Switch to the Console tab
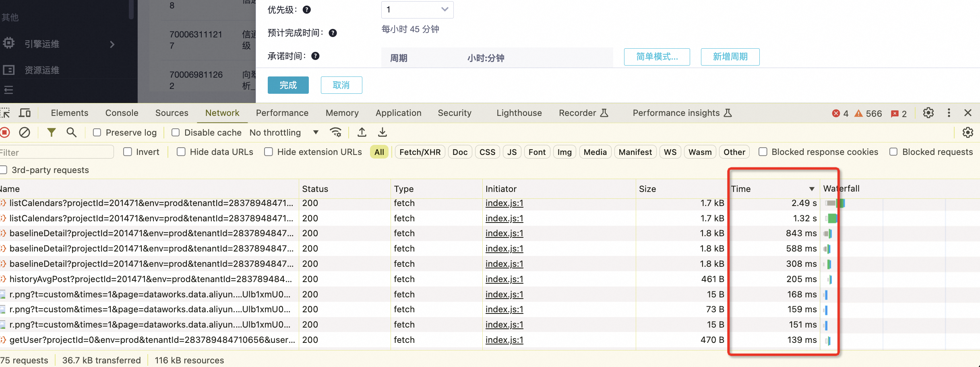 [x=122, y=113]
